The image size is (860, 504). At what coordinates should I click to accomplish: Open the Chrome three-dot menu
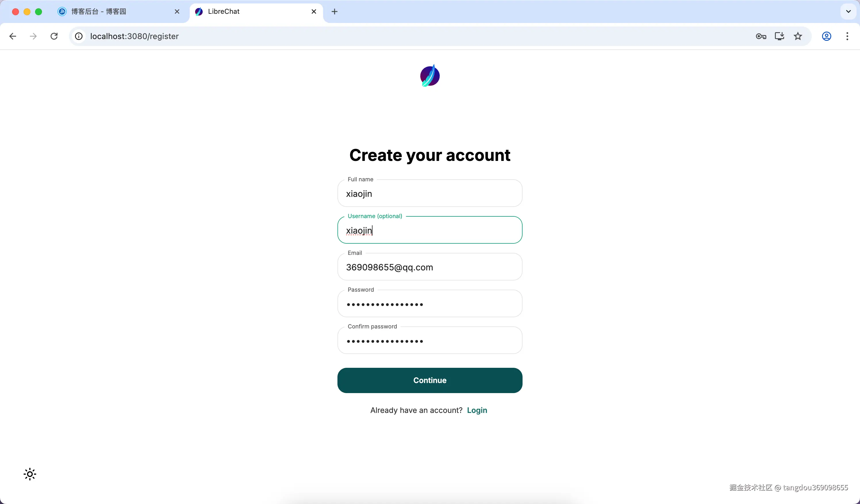point(847,36)
